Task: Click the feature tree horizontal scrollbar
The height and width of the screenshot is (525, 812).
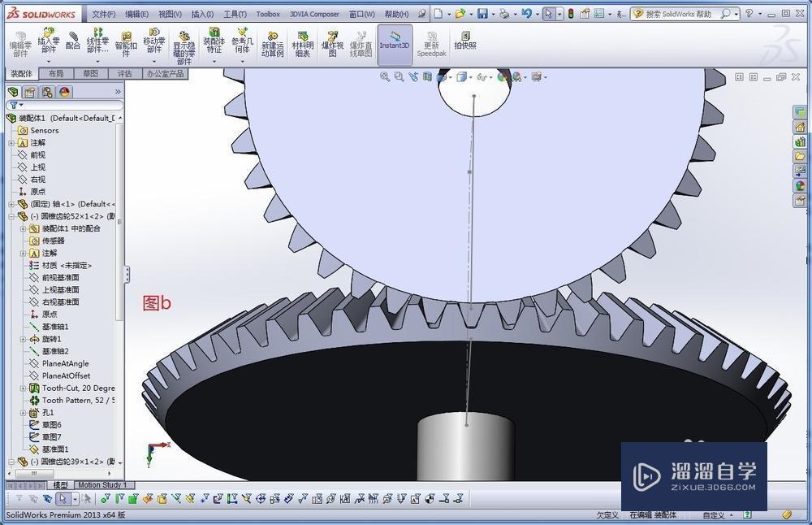Action: click(60, 473)
